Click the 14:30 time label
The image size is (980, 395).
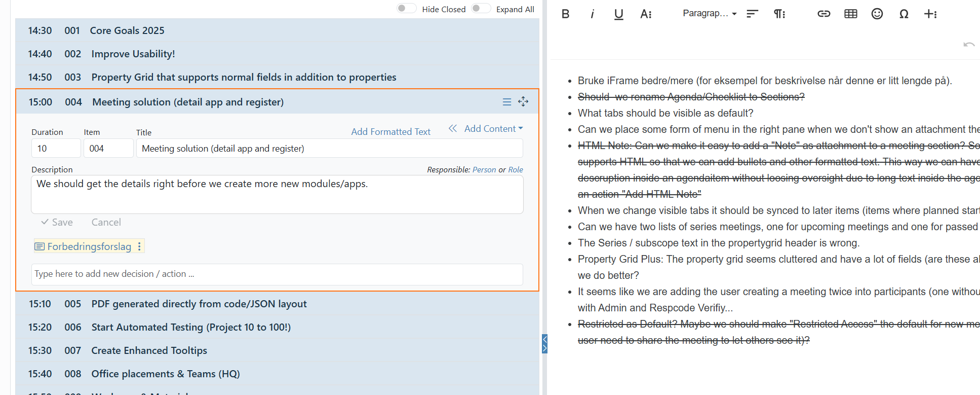40,30
